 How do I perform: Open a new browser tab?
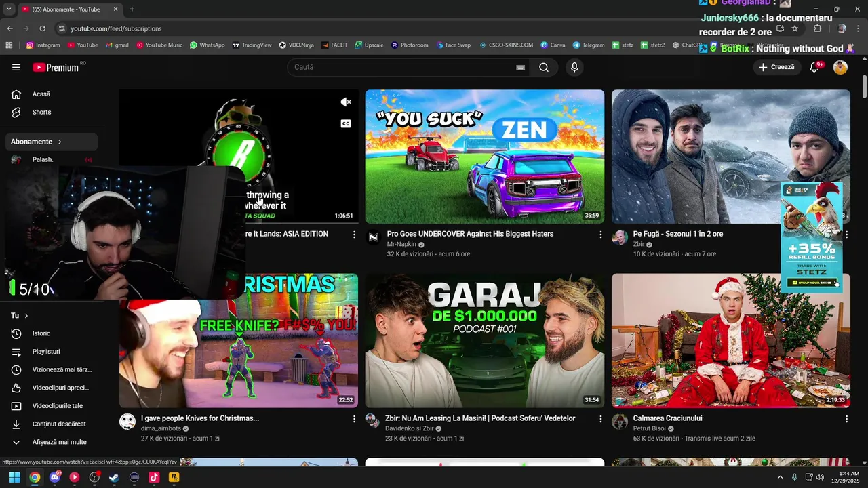[132, 9]
